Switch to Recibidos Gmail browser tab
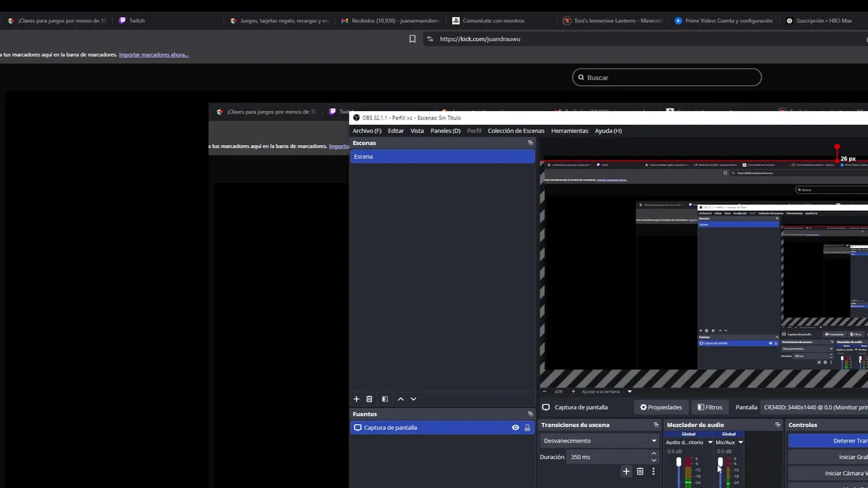This screenshot has height=488, width=868. pos(390,21)
